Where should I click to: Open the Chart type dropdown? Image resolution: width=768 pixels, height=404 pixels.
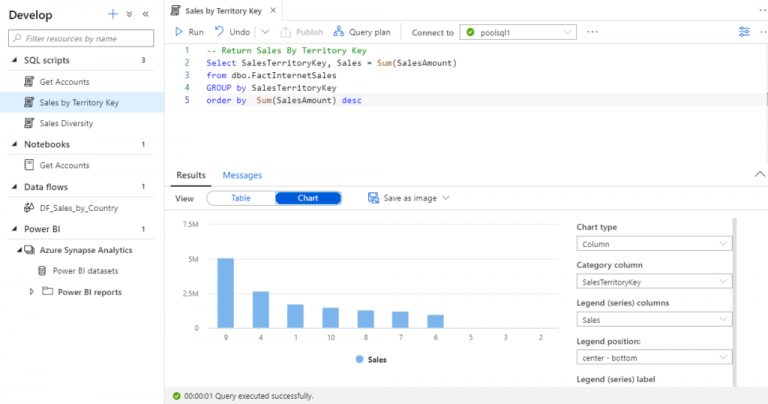[655, 243]
